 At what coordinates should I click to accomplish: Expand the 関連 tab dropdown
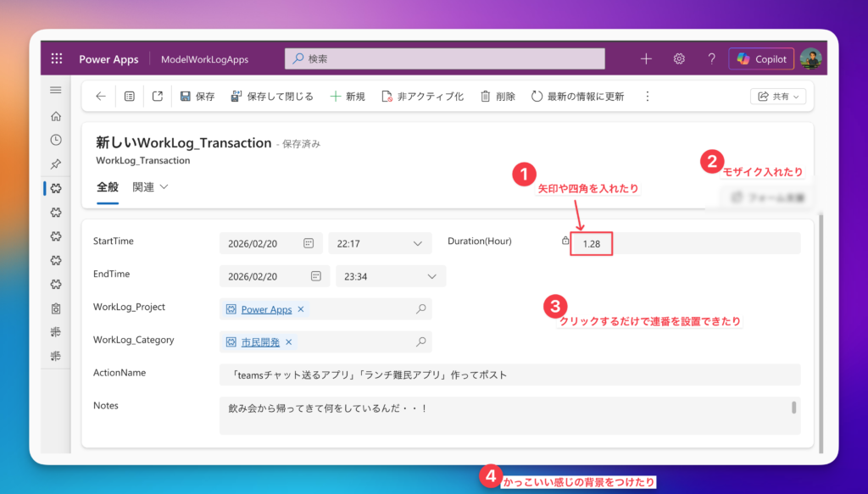click(x=151, y=187)
